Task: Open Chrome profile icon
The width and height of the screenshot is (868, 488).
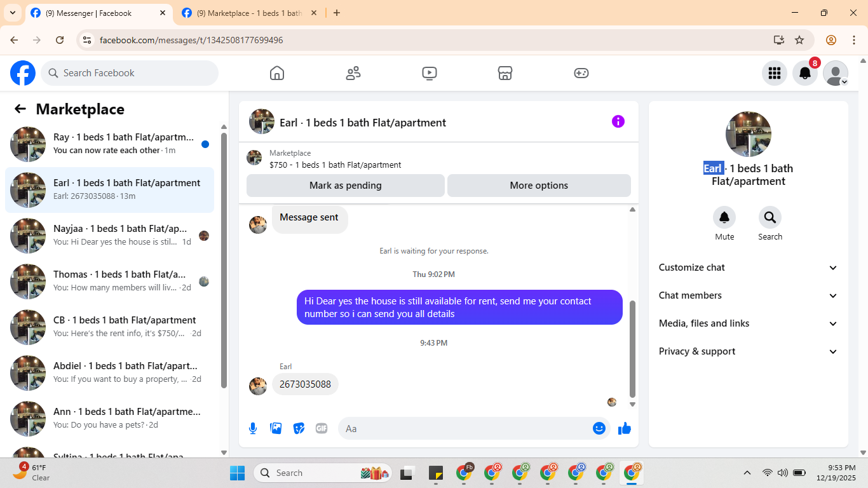Action: click(x=831, y=40)
